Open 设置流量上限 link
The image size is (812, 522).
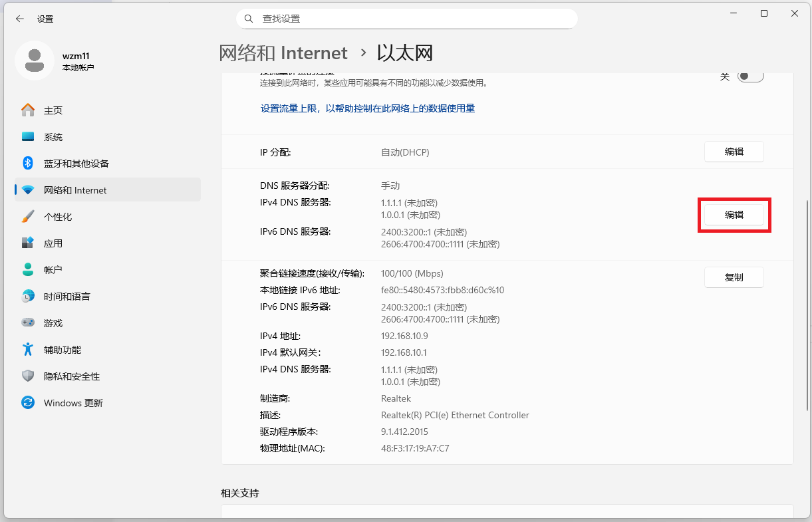pos(368,108)
